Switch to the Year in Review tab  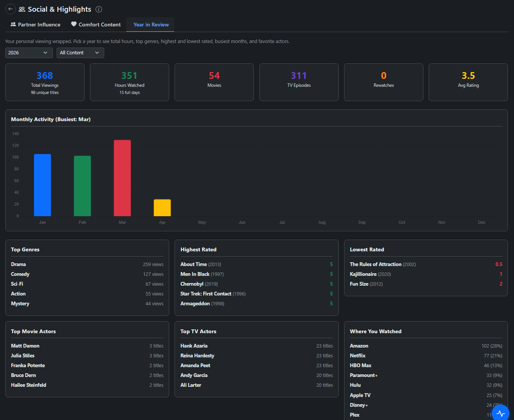click(151, 25)
